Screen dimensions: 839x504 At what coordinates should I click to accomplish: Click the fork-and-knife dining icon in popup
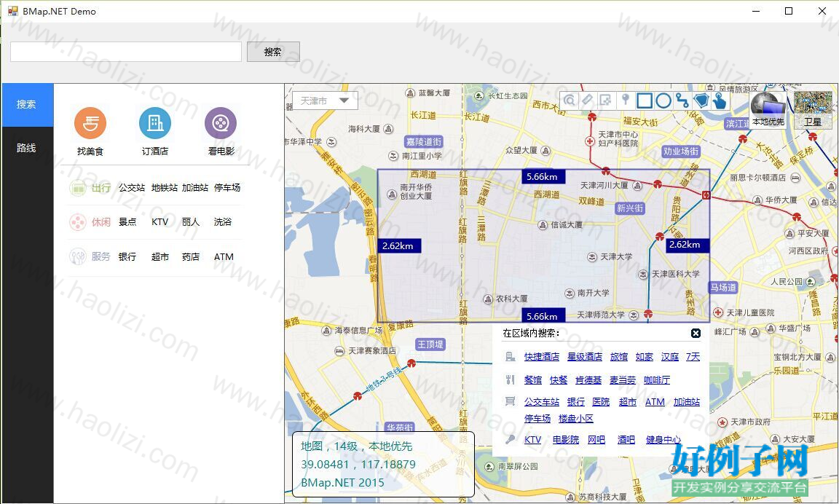coord(510,380)
